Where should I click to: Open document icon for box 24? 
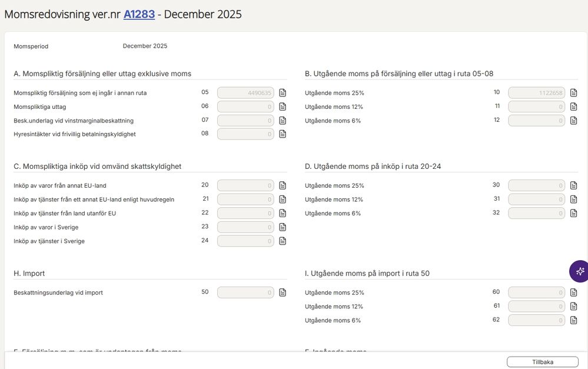(283, 241)
